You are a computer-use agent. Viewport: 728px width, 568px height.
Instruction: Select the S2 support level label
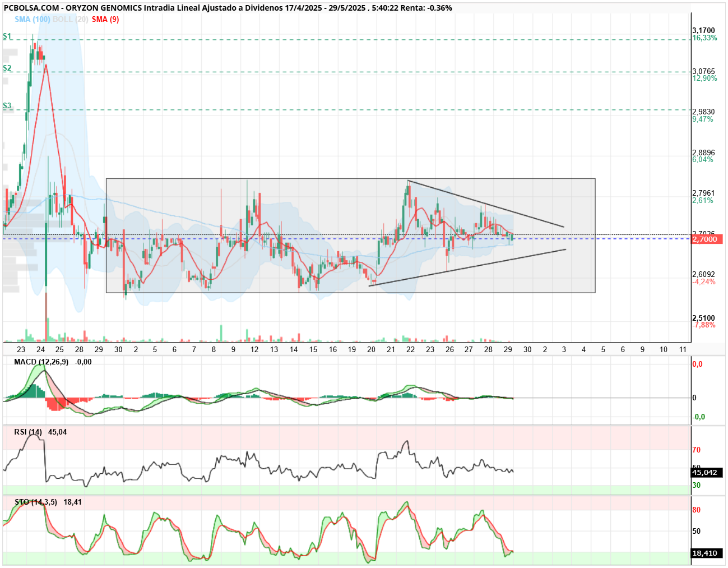(7, 68)
